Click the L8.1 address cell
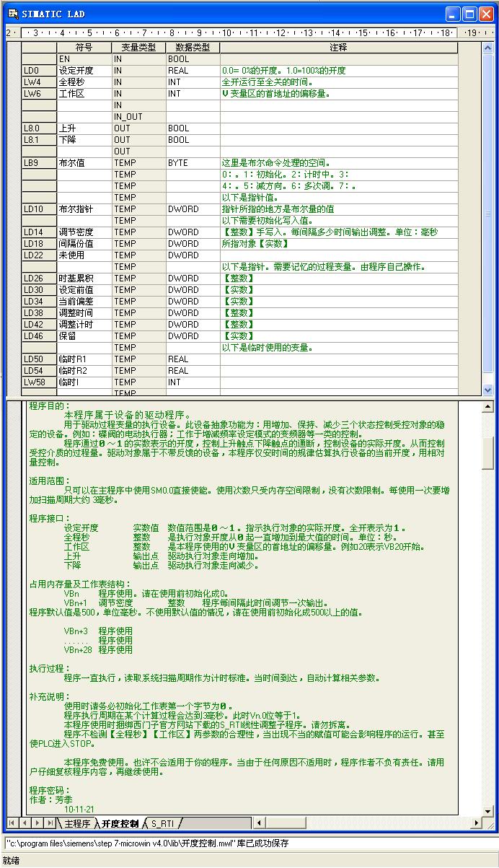Image resolution: width=499 pixels, height=868 pixels. (x=39, y=140)
